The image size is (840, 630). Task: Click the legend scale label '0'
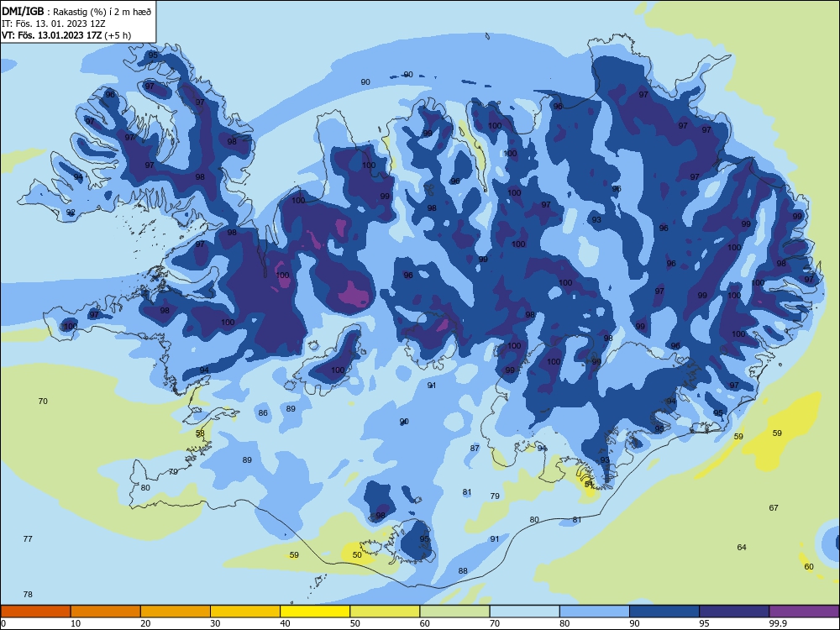click(3, 623)
